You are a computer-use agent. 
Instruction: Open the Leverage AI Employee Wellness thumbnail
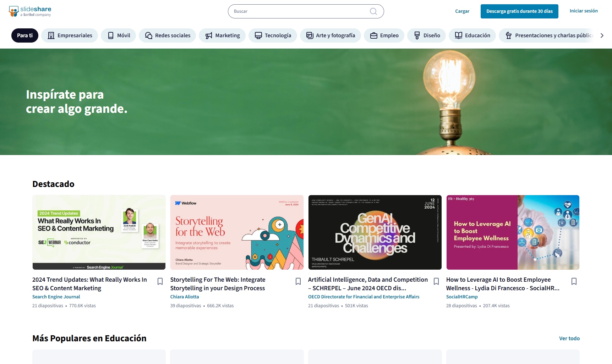coord(513,232)
